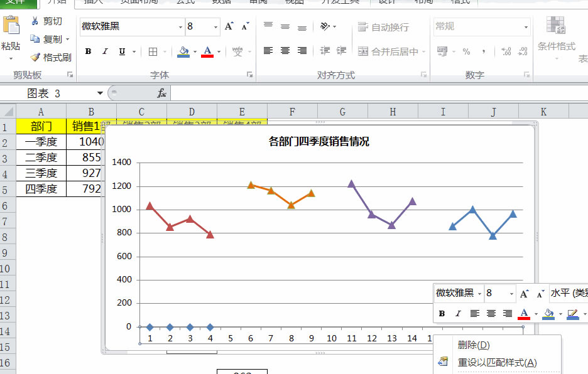Click the ribbon Borders icon

coord(153,51)
